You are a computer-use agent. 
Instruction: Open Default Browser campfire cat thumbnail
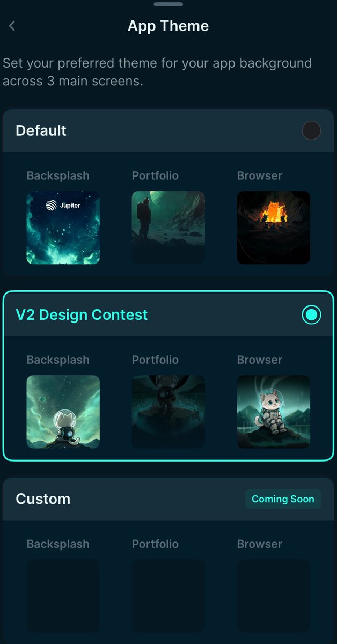point(274,228)
